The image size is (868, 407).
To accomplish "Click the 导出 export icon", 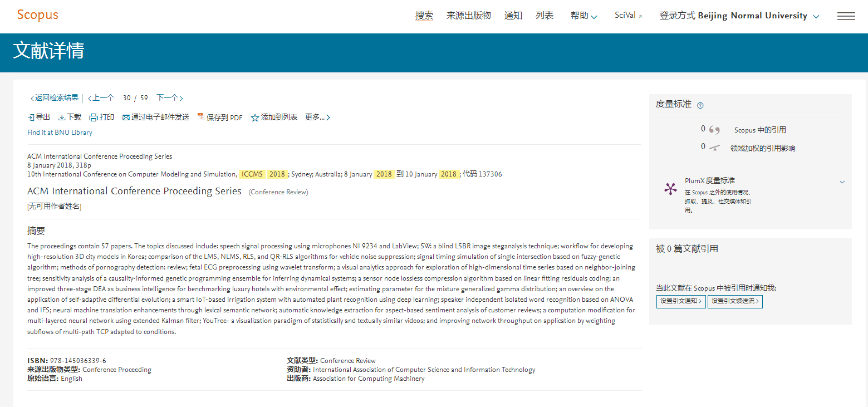I will coord(31,117).
